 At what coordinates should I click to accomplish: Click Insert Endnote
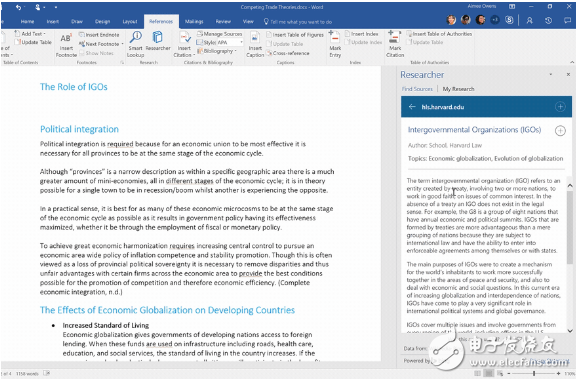tap(99, 35)
